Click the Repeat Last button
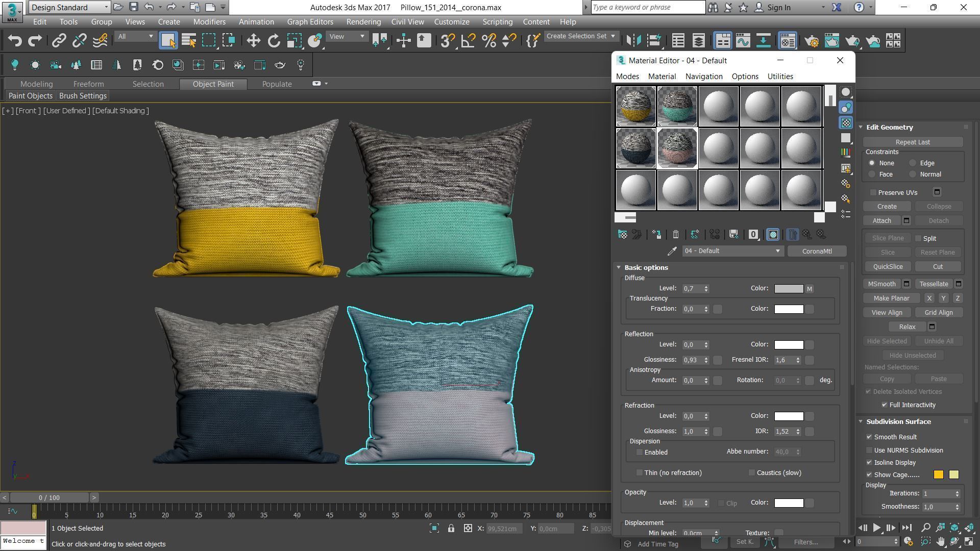This screenshot has height=551, width=980. 912,142
